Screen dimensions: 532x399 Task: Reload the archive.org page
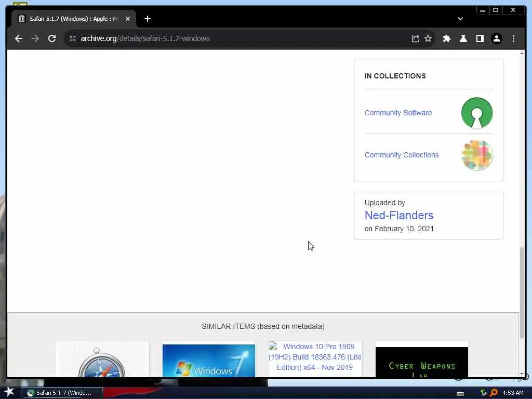pos(52,38)
